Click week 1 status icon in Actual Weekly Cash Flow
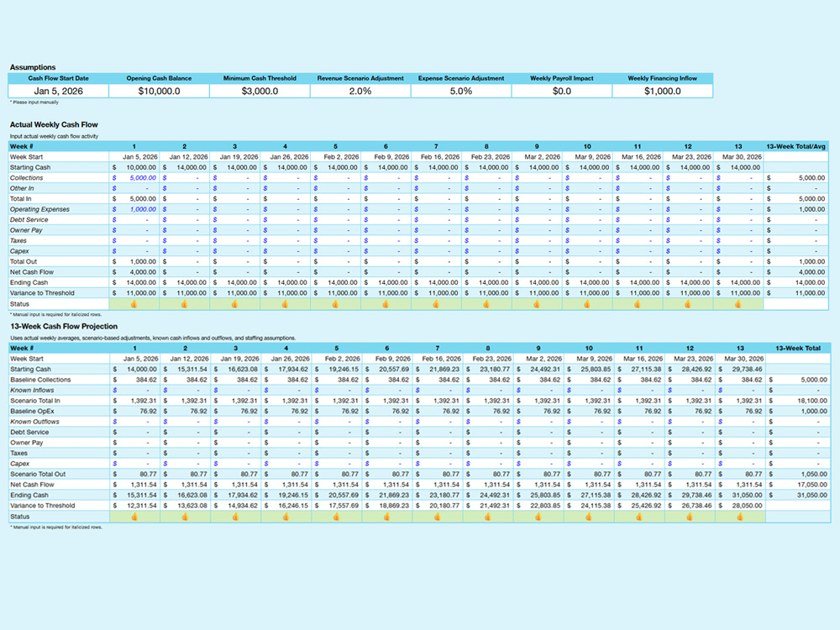This screenshot has width=840, height=630. (134, 304)
